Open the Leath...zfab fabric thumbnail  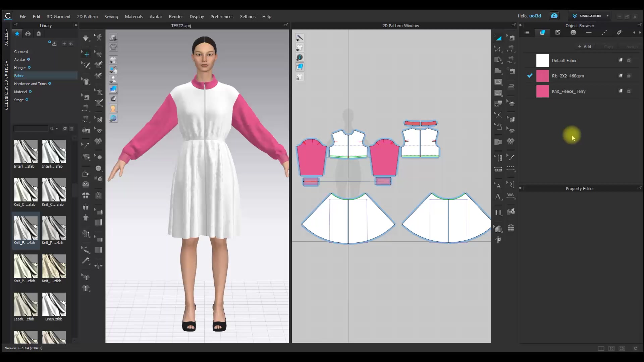point(25,305)
